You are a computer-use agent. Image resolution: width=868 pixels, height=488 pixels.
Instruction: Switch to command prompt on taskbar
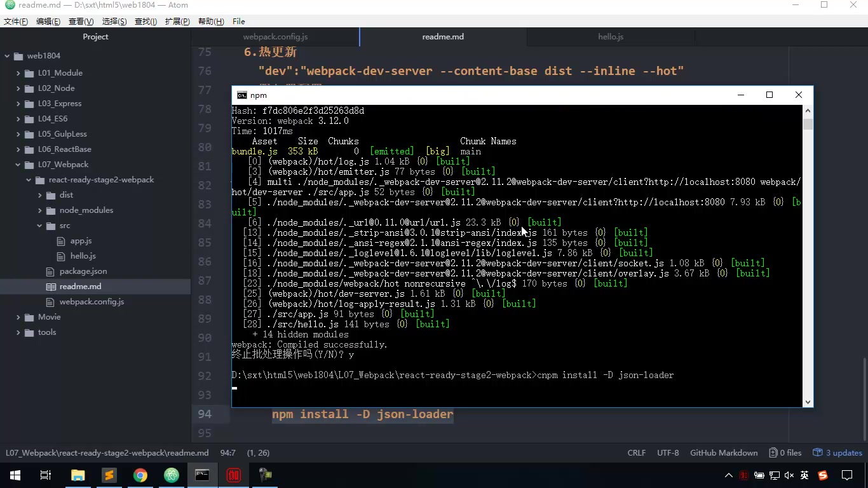202,475
